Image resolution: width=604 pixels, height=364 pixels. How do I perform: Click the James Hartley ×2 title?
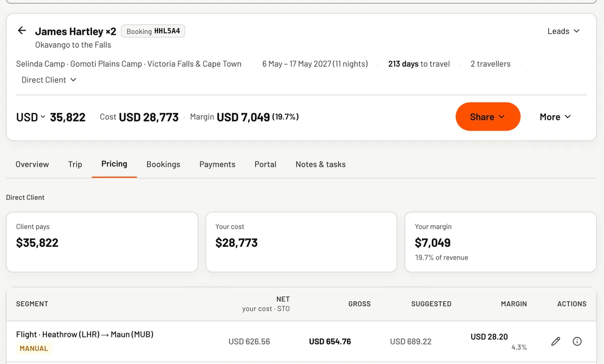click(x=75, y=31)
